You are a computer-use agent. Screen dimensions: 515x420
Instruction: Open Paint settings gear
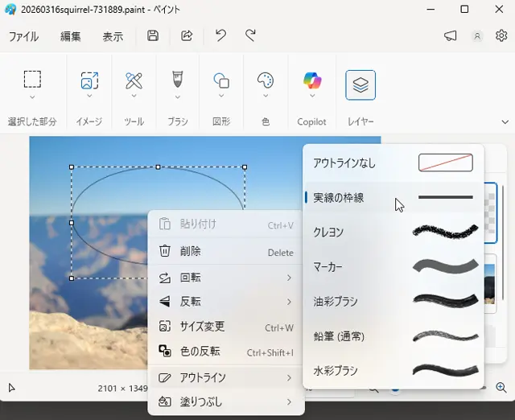501,35
